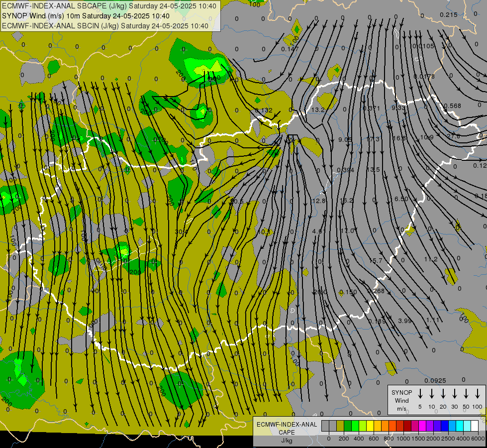Pick the bright green CAPE legend swatch
Image resolution: width=487 pixels, height=448 pixels.
click(355, 426)
